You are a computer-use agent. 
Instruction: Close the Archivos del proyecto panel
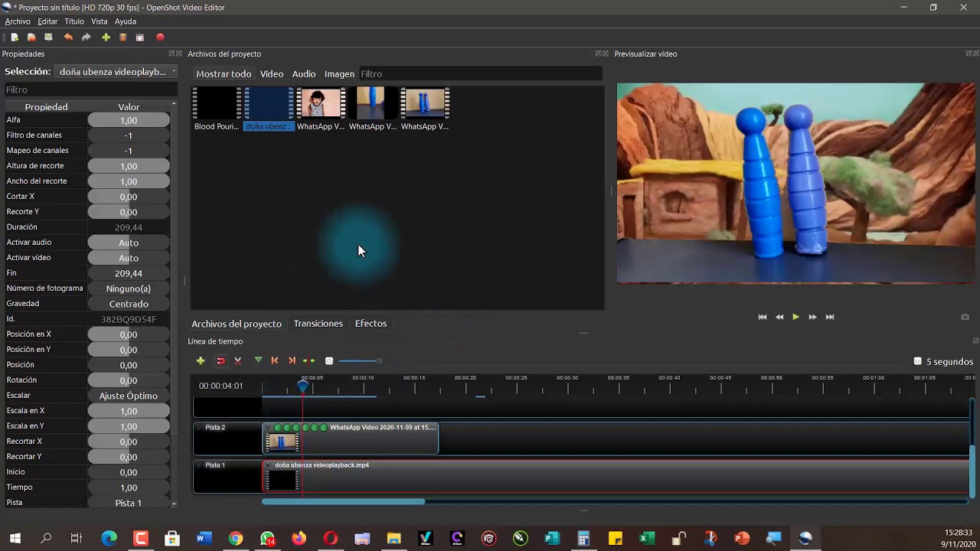(606, 54)
